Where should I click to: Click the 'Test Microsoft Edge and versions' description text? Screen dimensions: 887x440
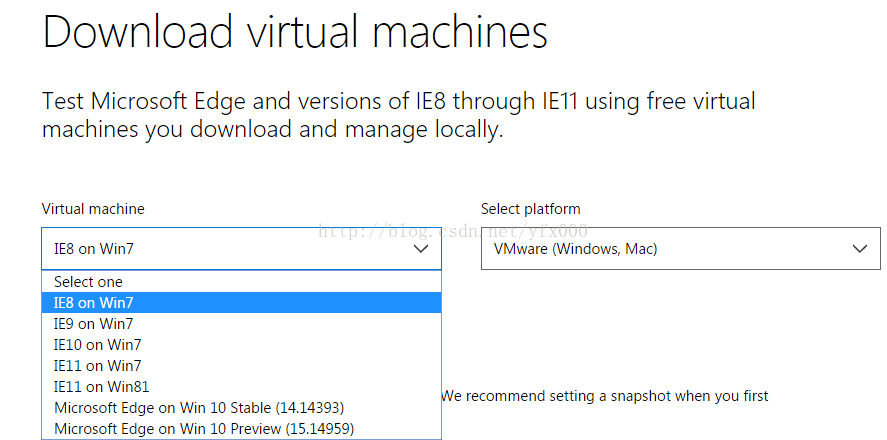coord(399,115)
